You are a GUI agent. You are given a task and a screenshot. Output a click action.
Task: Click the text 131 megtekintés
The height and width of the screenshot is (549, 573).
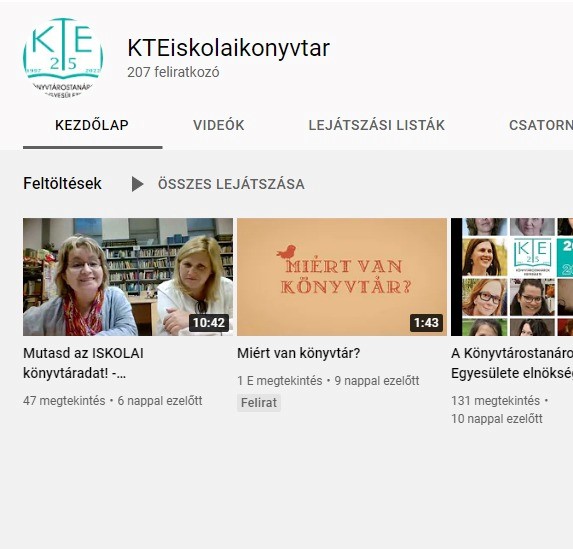coord(495,401)
